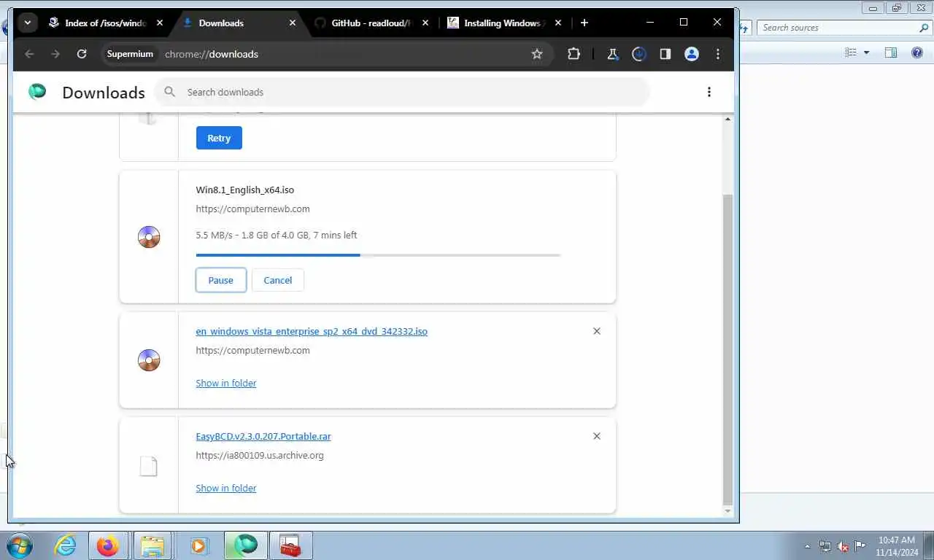Image resolution: width=934 pixels, height=560 pixels.
Task: Open the taskbar clock showing 10:47 AM
Action: coord(897,546)
